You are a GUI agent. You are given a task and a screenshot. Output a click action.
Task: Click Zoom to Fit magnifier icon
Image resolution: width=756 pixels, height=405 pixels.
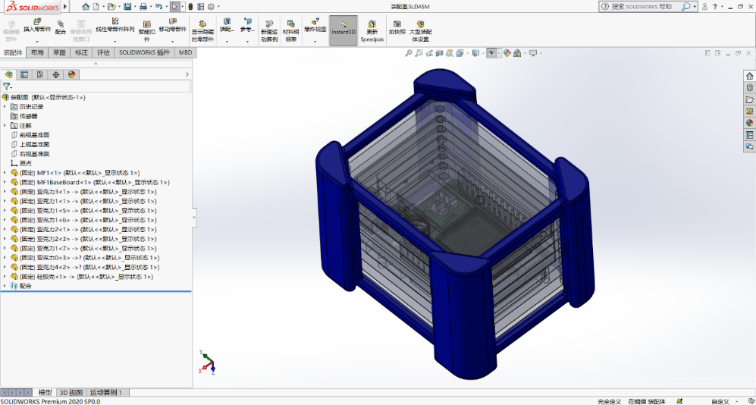[x=408, y=54]
